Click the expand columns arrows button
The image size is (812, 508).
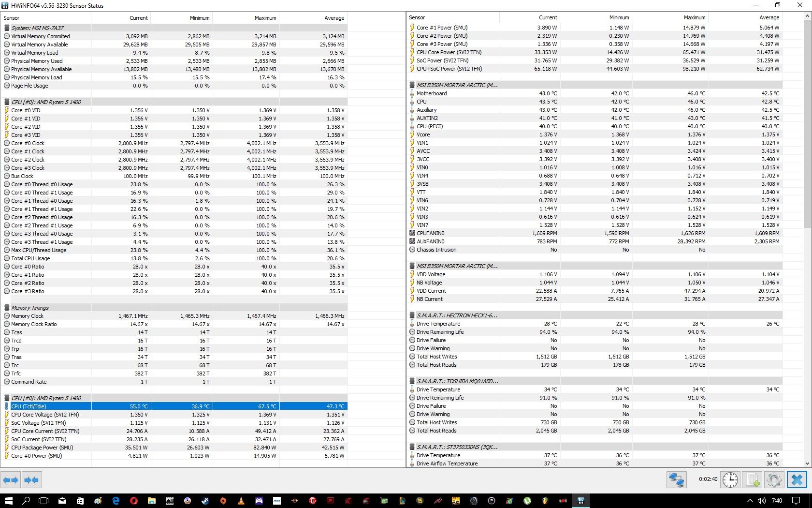tap(11, 480)
